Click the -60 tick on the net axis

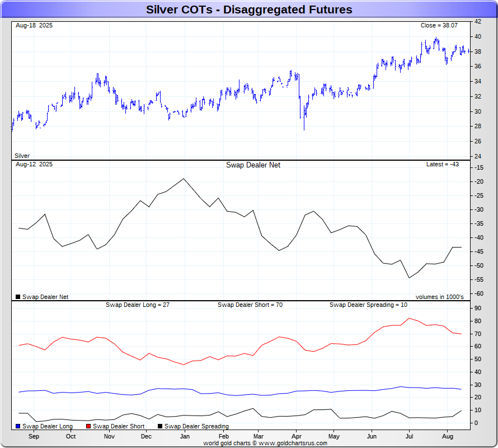(479, 293)
